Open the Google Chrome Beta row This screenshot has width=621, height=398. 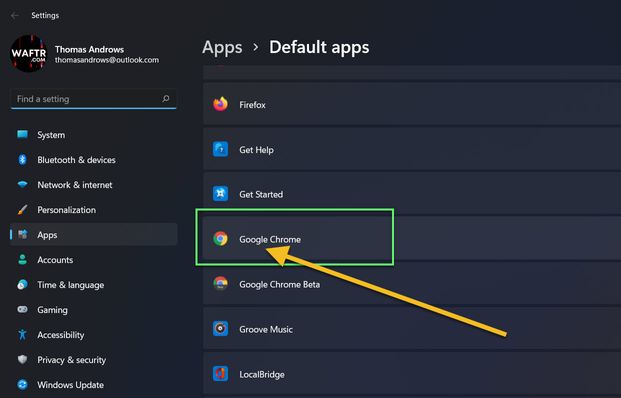(x=412, y=284)
